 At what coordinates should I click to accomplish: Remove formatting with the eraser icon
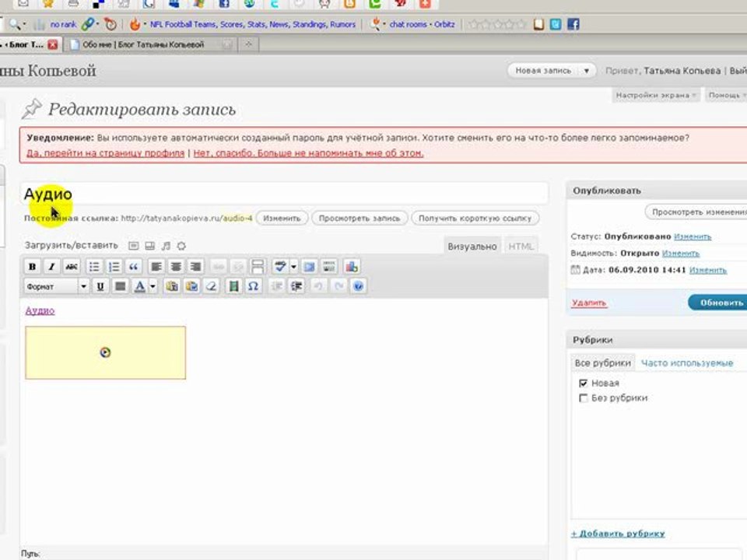[211, 286]
